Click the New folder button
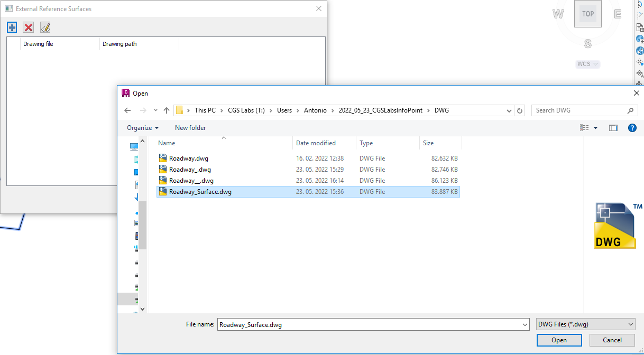This screenshot has width=644, height=355. (190, 128)
